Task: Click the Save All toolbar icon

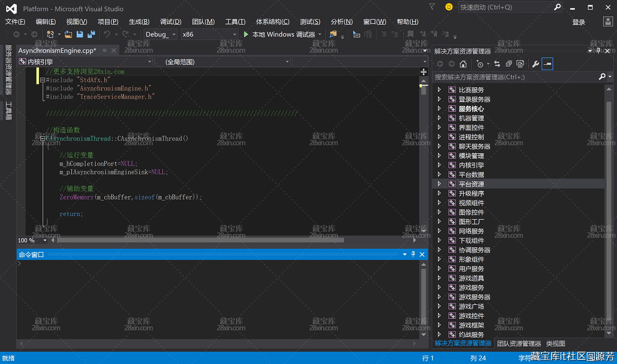Action: pyautogui.click(x=92, y=34)
